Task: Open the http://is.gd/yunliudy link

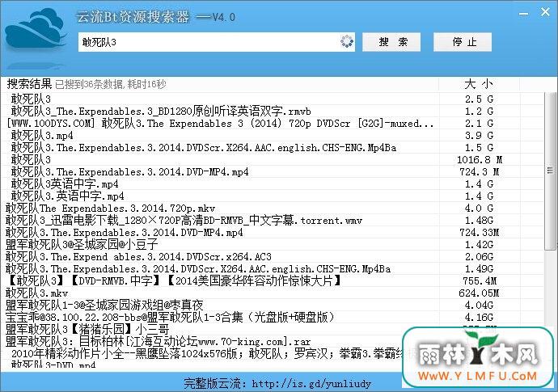Action: [x=311, y=383]
